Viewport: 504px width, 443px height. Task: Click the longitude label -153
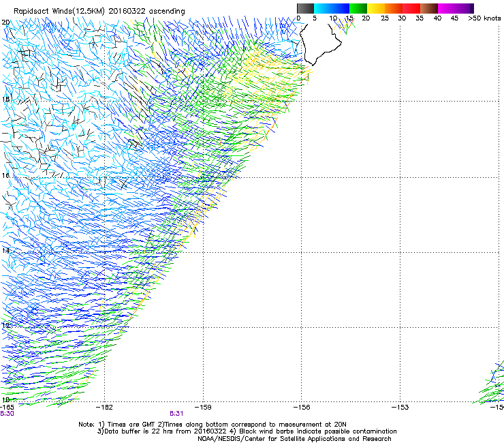tap(400, 408)
